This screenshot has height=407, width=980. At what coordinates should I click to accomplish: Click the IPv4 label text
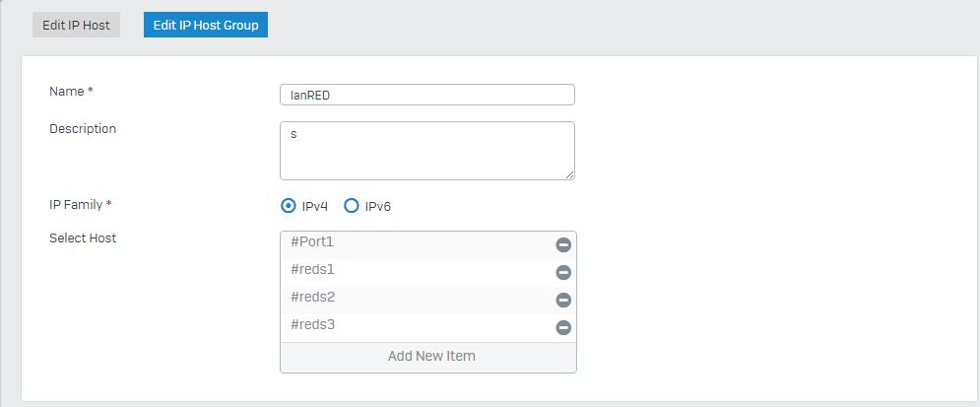click(x=314, y=206)
